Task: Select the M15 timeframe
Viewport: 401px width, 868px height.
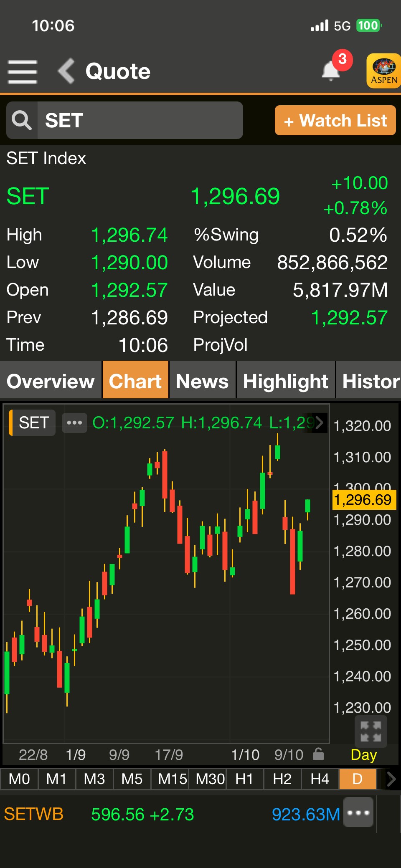Action: coord(172,779)
